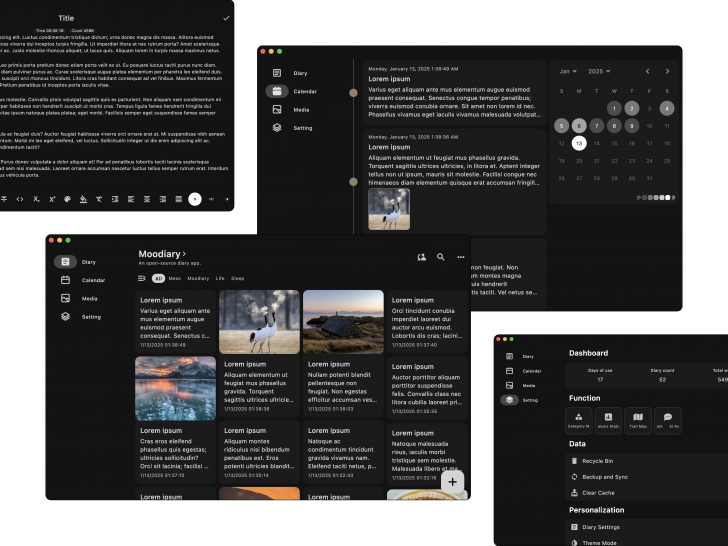Select Diary in main window sidebar
The height and width of the screenshot is (546, 728).
pyautogui.click(x=76, y=262)
